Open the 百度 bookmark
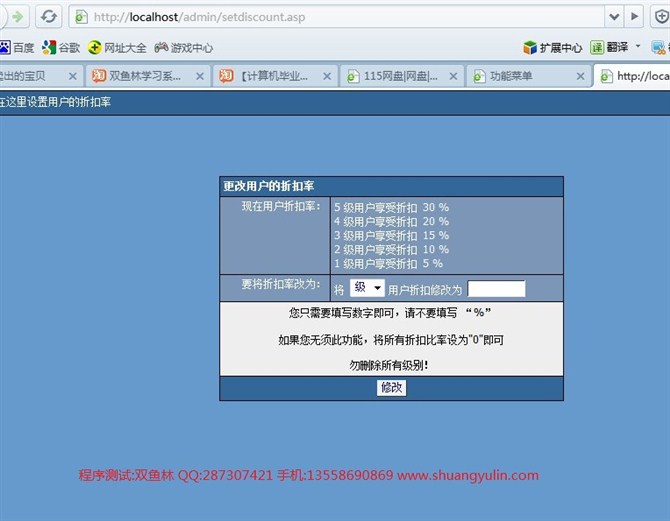This screenshot has height=521, width=670. (x=16, y=47)
